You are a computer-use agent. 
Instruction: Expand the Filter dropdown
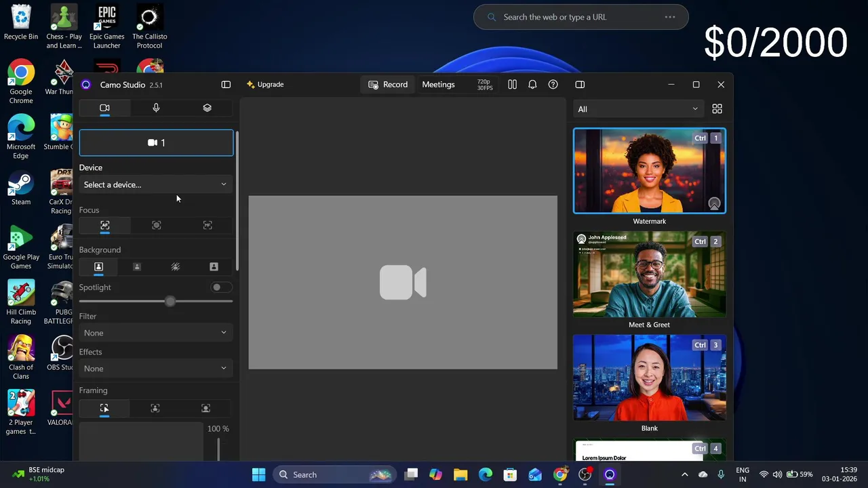[x=156, y=333]
